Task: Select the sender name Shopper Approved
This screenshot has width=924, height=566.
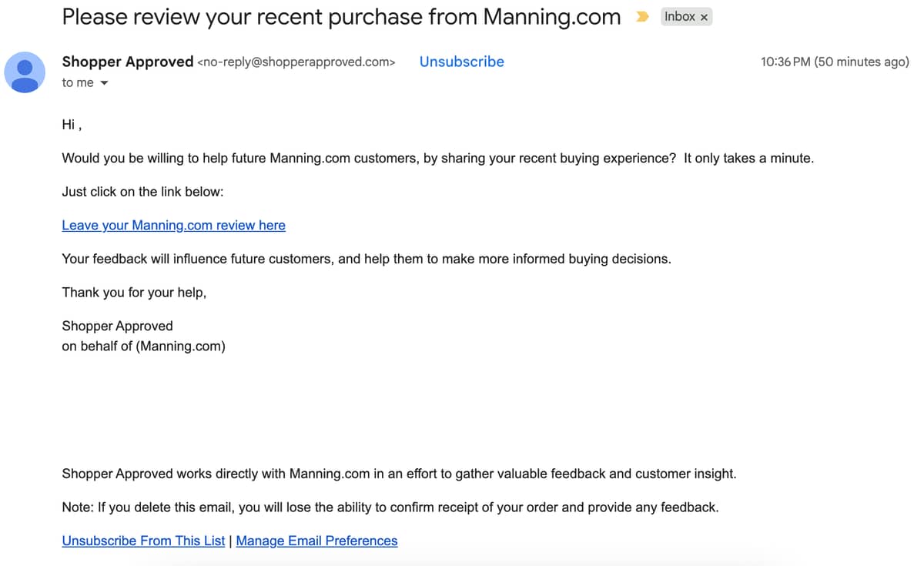Action: [128, 62]
